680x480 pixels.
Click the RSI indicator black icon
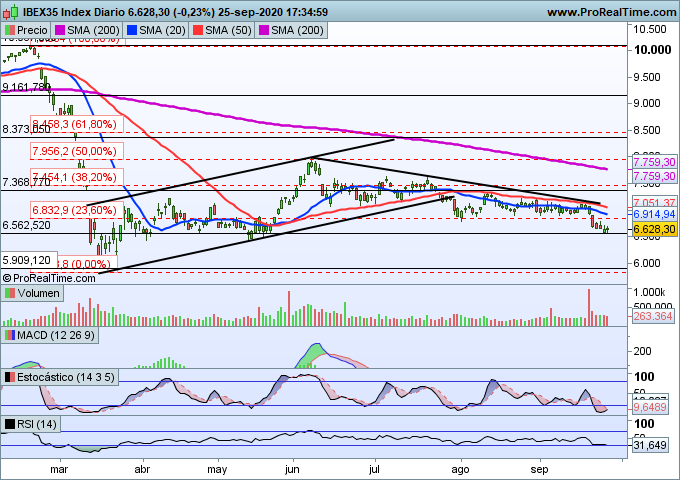click(x=10, y=425)
